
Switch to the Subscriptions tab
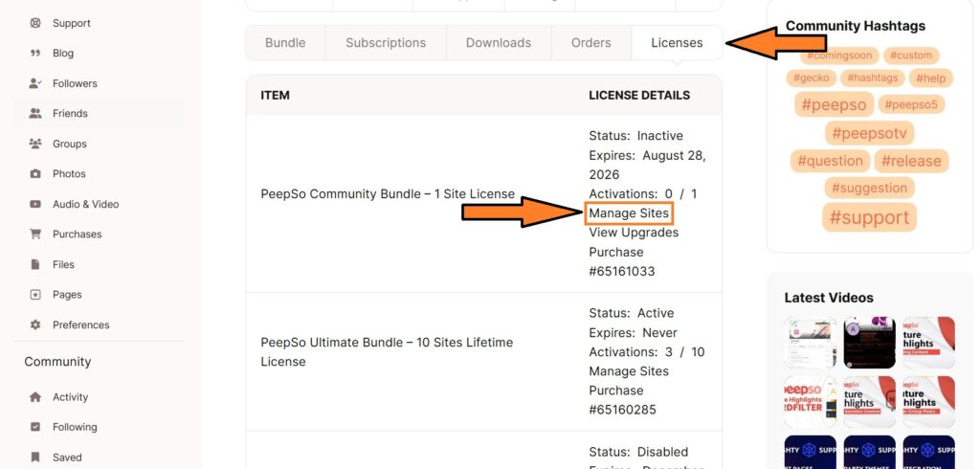tap(386, 43)
